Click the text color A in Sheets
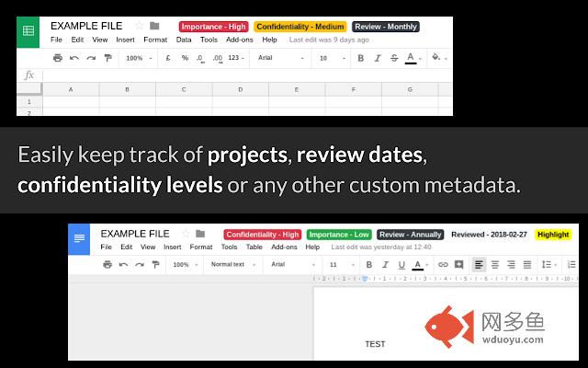Viewport: 588px width, 368px height. (x=410, y=58)
